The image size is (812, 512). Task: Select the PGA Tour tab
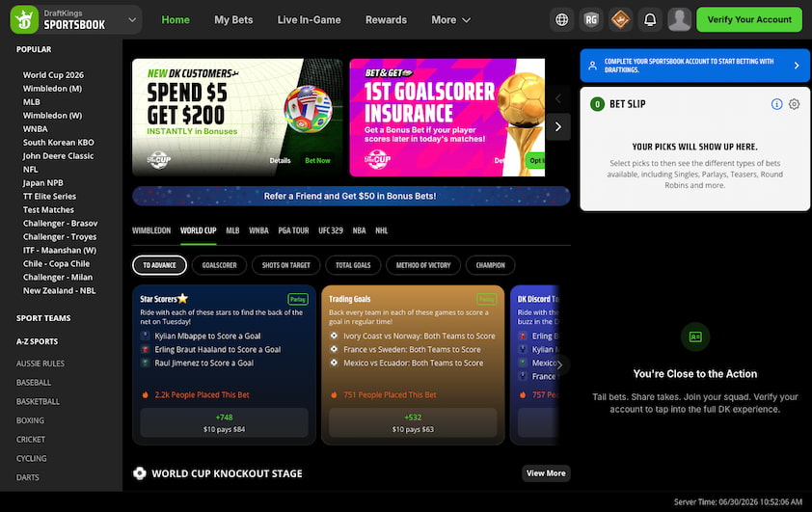[293, 230]
